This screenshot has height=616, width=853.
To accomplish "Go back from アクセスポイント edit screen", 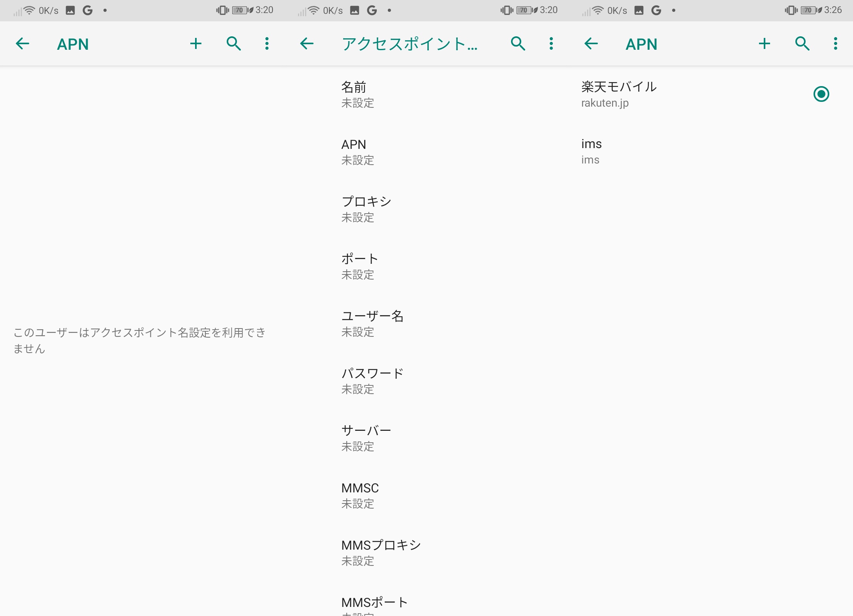I will (307, 43).
